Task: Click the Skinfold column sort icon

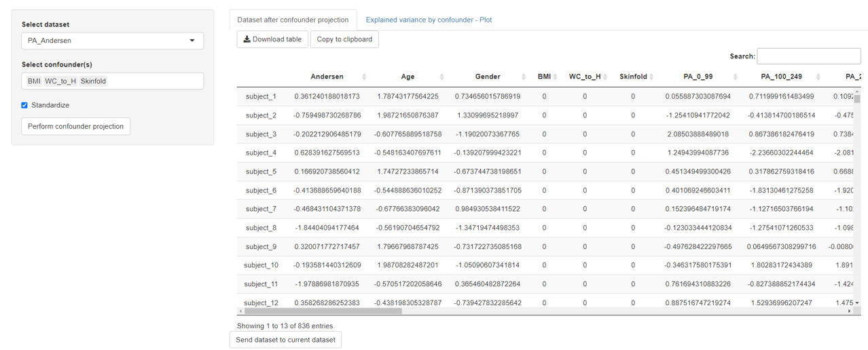Action: pos(651,77)
